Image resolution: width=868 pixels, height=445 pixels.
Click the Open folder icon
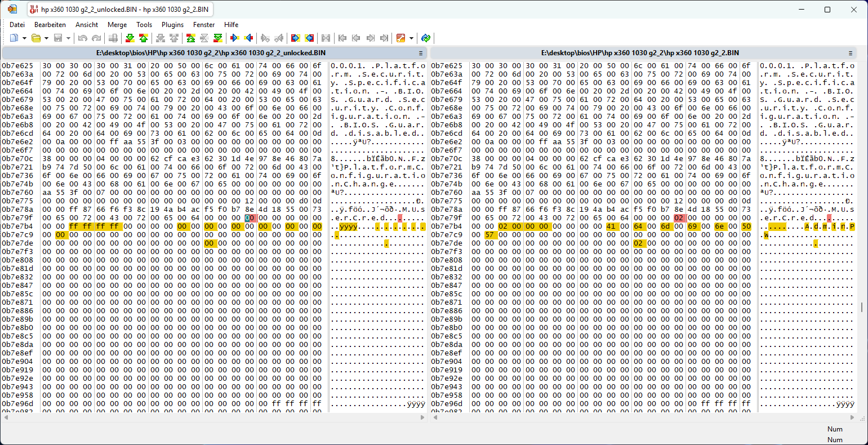click(x=36, y=38)
